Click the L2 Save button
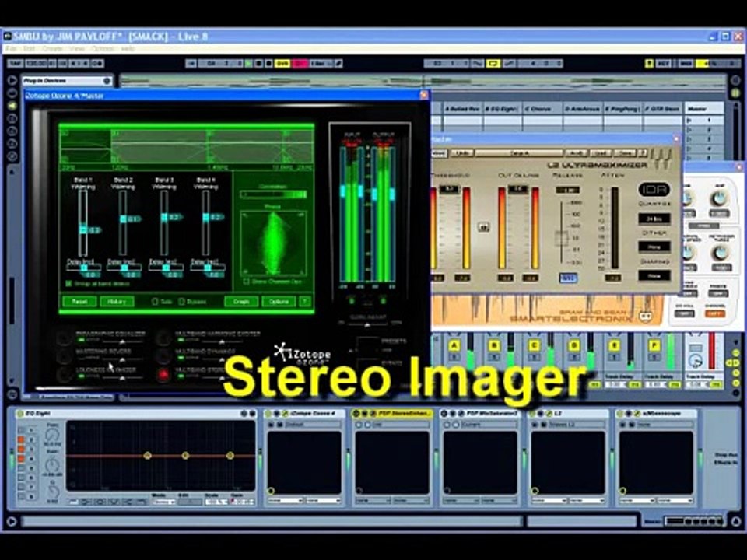Screen dimensions: 747x560 click(625, 153)
